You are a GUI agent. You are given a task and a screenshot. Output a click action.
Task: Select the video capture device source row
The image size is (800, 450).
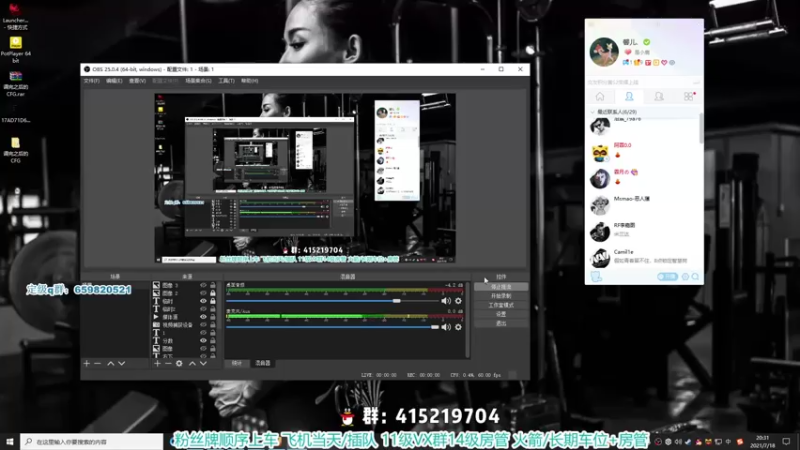pos(185,325)
